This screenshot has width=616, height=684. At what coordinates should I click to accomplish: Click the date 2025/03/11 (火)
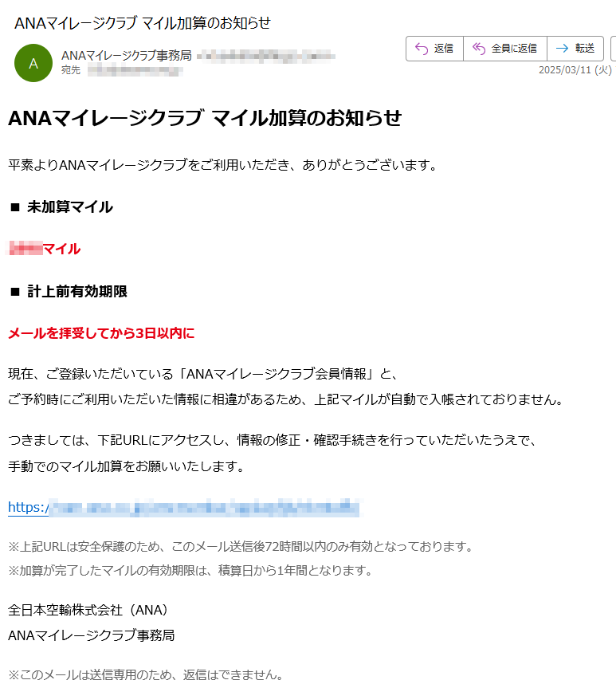point(575,70)
